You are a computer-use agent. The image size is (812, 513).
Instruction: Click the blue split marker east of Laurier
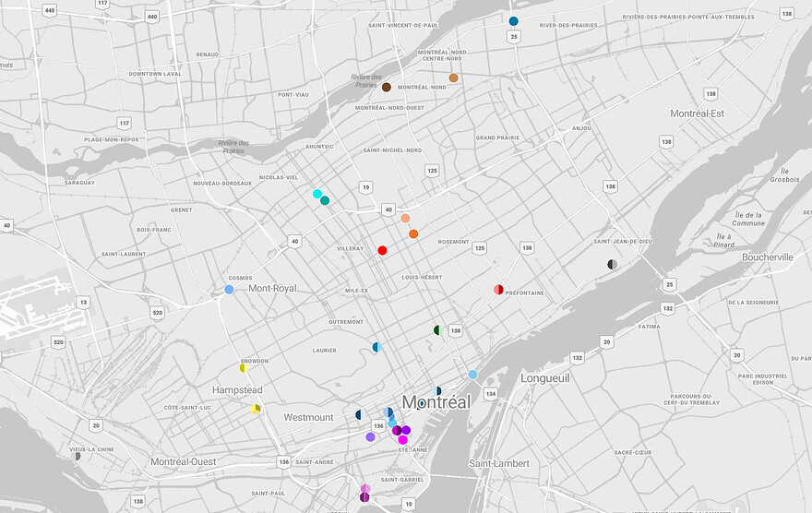pos(377,347)
